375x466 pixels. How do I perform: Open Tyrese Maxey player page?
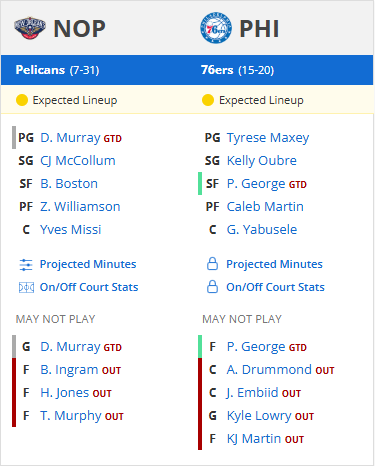[x=268, y=138]
